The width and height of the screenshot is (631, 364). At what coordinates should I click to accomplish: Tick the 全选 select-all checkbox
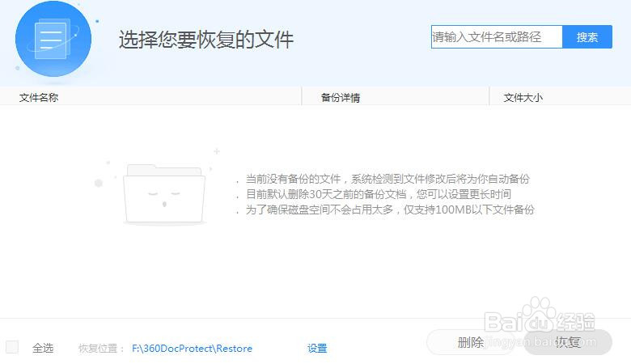point(12,347)
